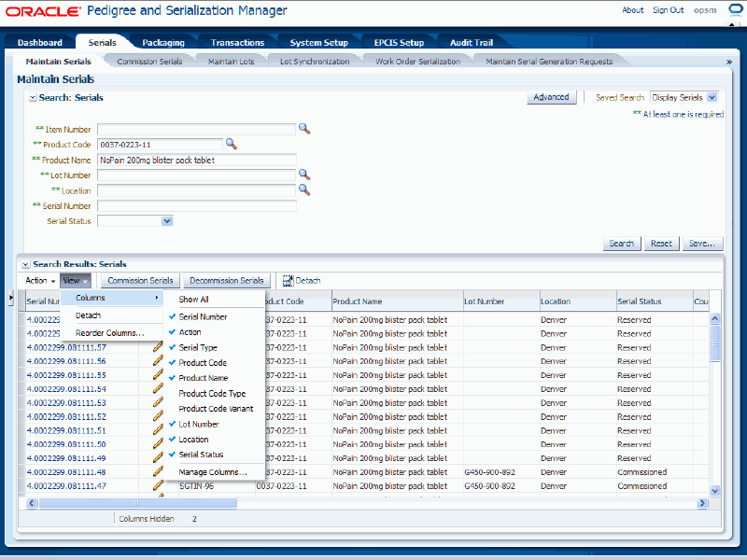Open the Maintain Lots subtab

tap(231, 62)
